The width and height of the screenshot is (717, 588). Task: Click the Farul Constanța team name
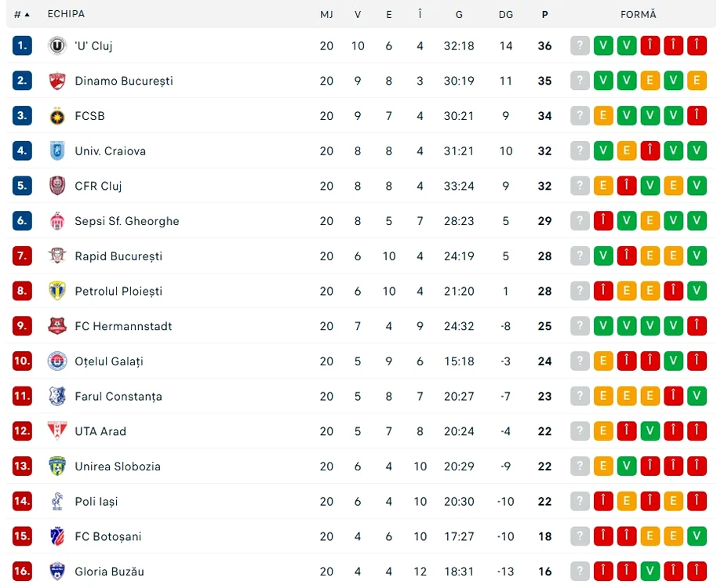point(118,397)
